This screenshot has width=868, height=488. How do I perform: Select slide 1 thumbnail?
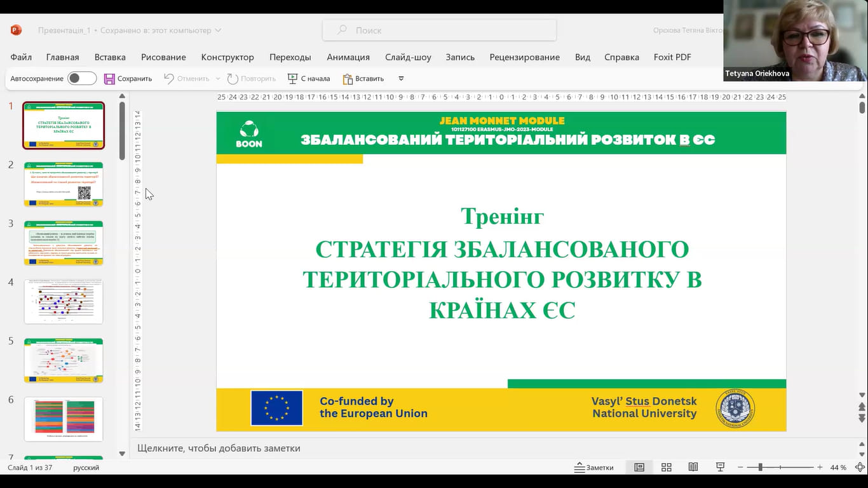coord(64,125)
